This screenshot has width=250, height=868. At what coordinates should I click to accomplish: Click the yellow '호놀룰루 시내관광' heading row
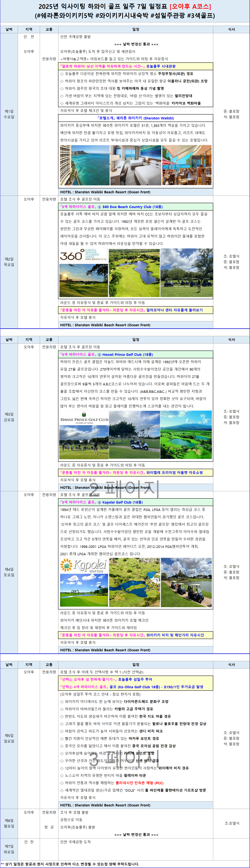pyautogui.click(x=136, y=66)
